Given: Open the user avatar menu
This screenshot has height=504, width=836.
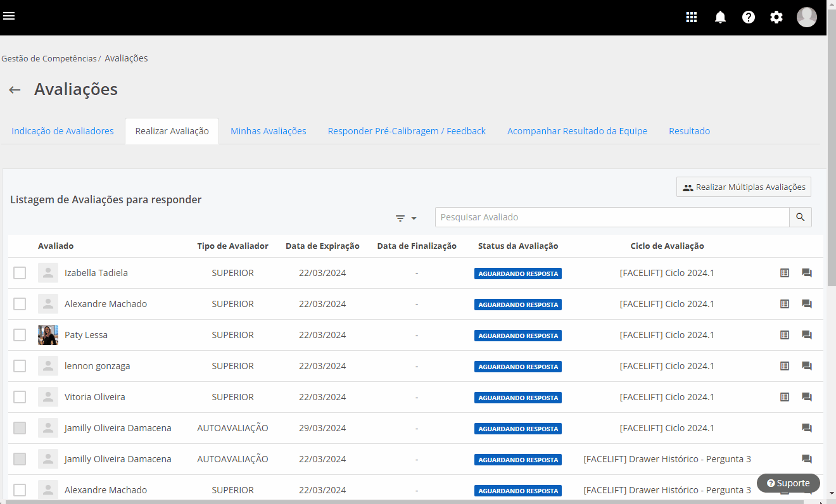Looking at the screenshot, I should (x=806, y=17).
